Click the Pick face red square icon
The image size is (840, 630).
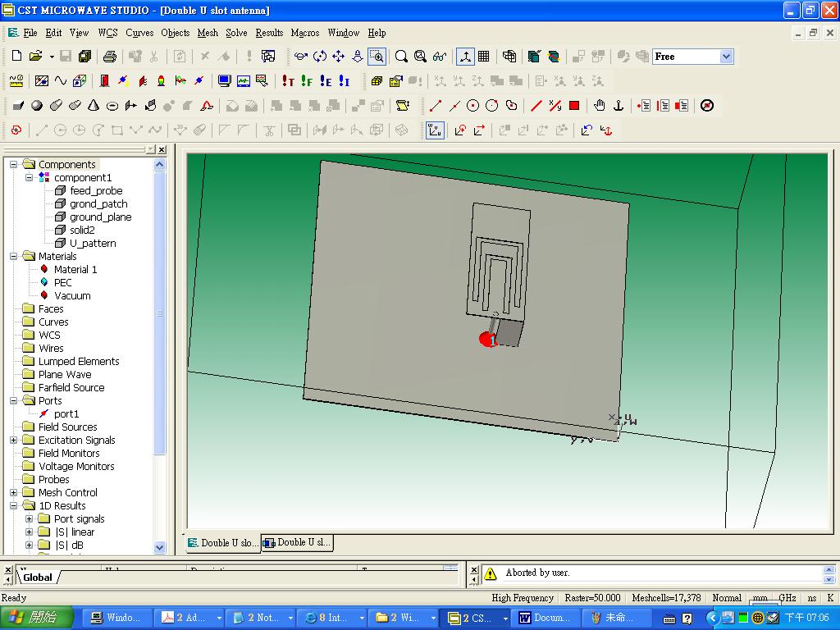click(x=574, y=106)
